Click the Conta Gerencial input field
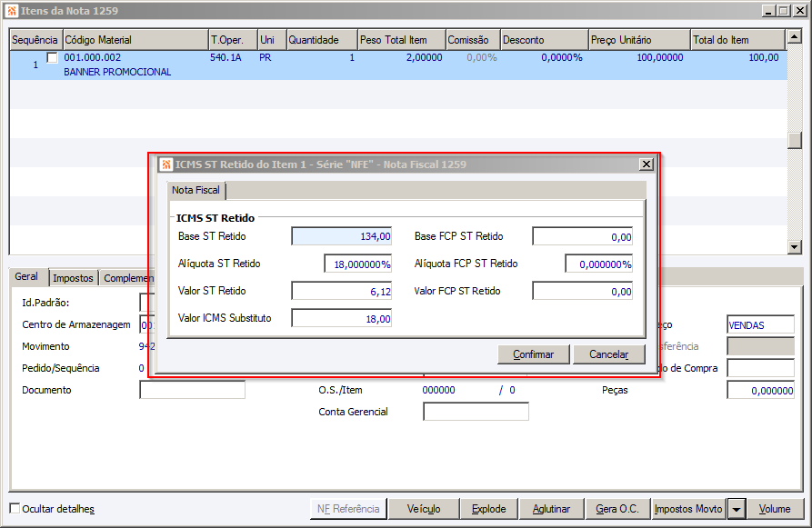 click(x=476, y=412)
